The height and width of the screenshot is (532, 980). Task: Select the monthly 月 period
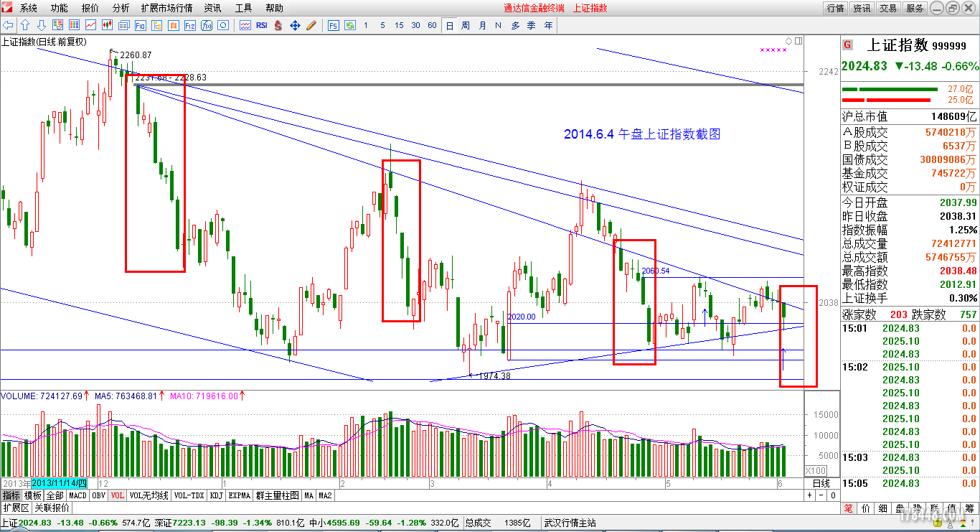(x=482, y=25)
